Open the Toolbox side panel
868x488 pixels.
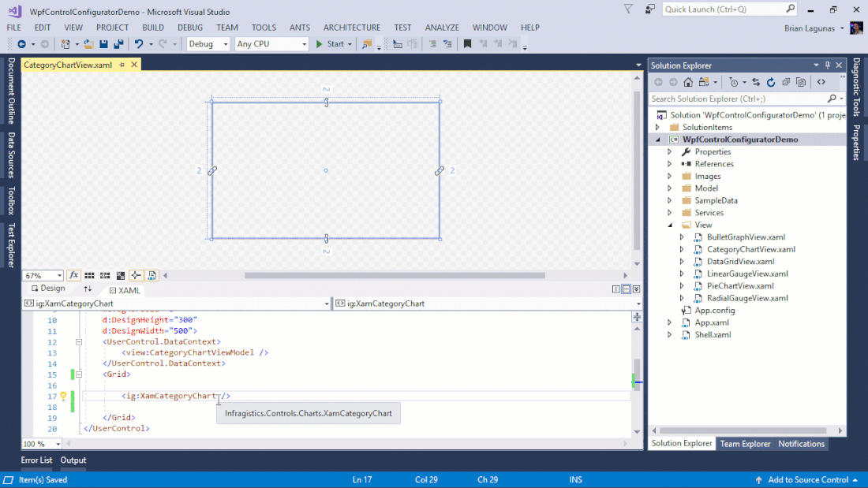point(11,201)
